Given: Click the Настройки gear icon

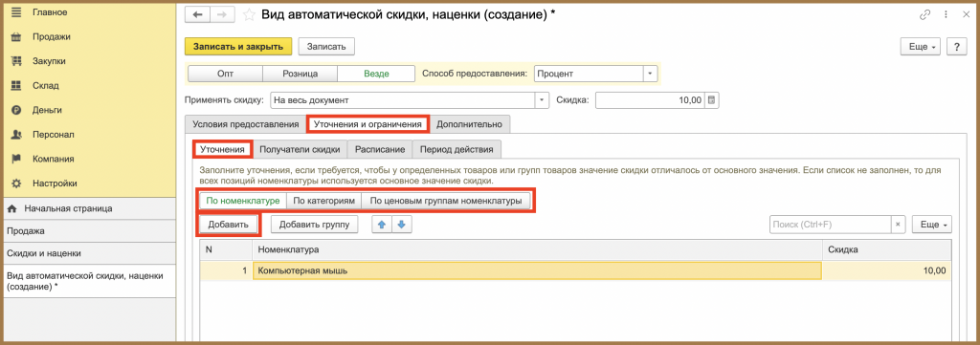Looking at the screenshot, I should pos(17,183).
